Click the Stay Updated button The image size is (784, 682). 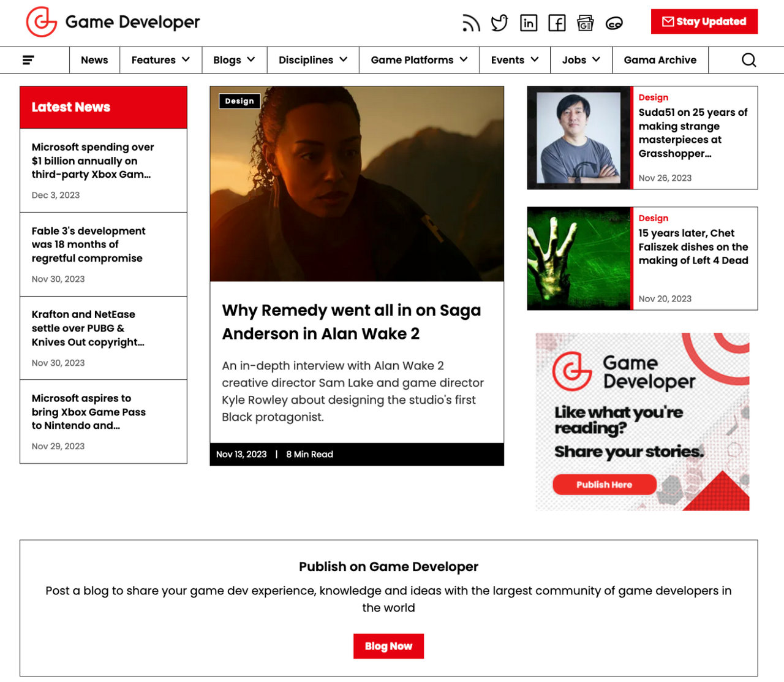[704, 21]
